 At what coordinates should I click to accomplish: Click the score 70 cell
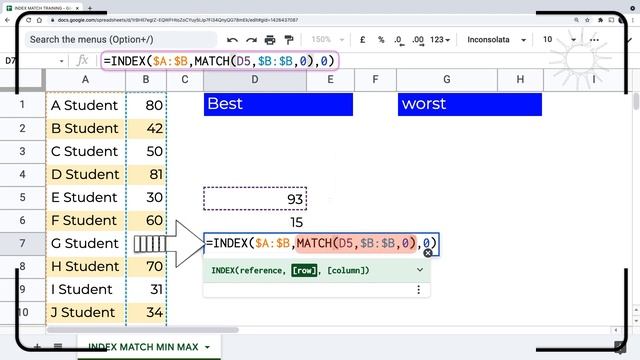pos(146,266)
